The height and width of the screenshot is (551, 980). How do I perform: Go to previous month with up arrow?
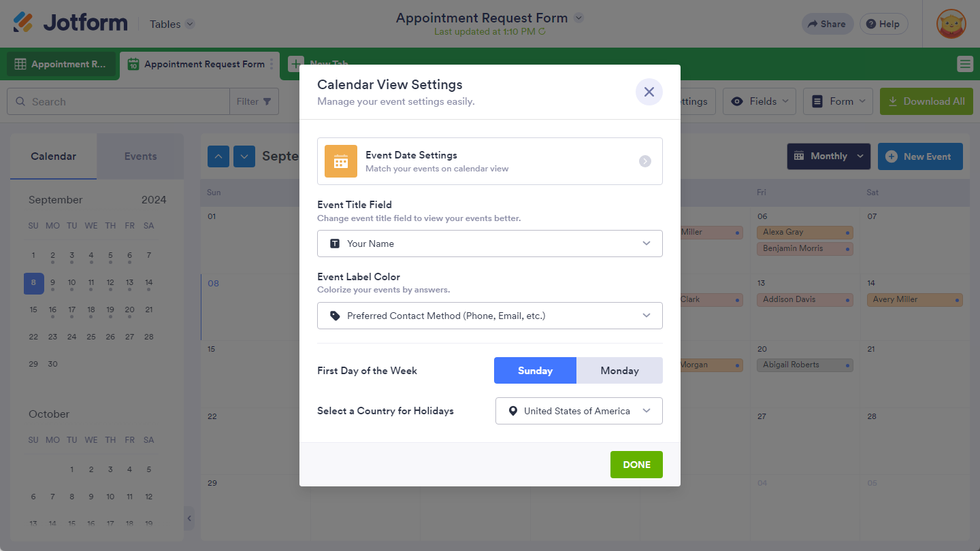pos(218,156)
